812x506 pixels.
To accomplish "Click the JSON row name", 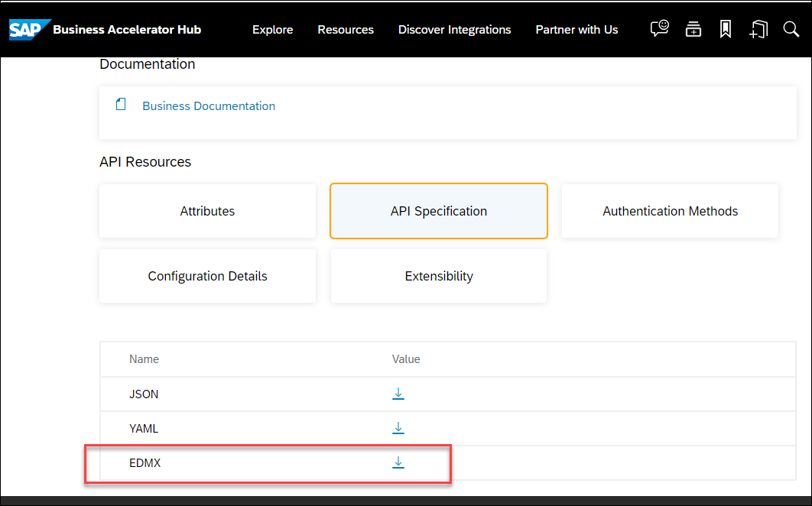I will [144, 394].
